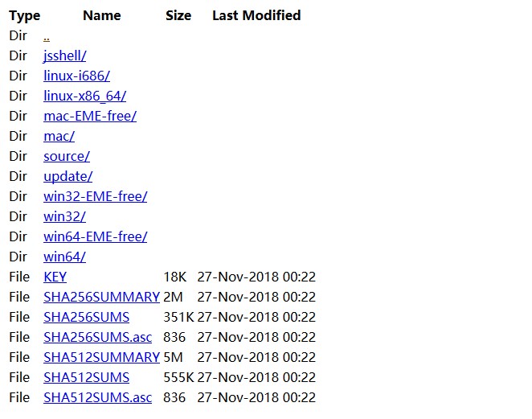Click the SHA256SUMS file link
The width and height of the screenshot is (532, 419).
(86, 317)
